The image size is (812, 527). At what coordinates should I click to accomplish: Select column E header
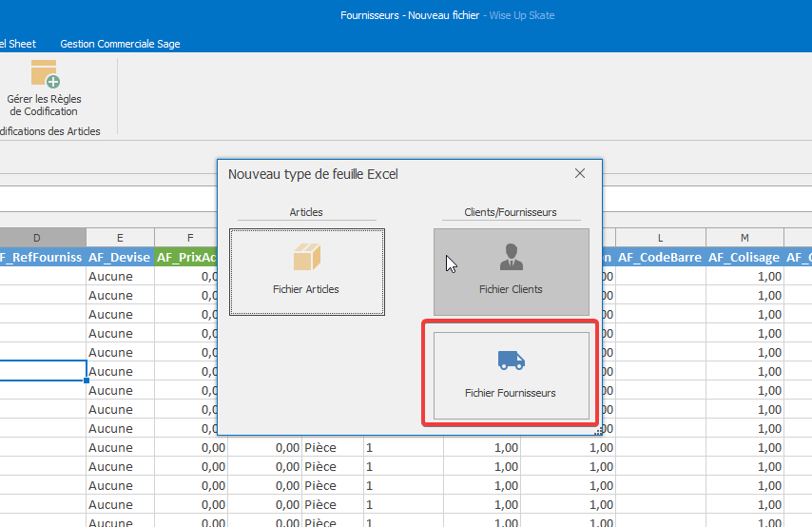120,238
